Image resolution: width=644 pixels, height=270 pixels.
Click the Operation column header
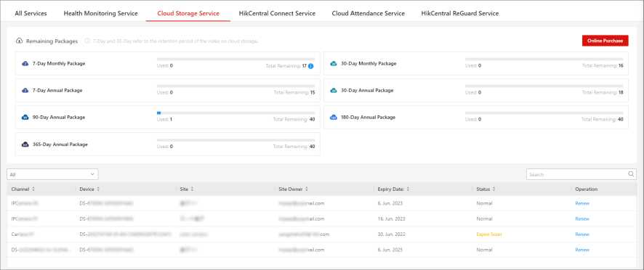586,189
